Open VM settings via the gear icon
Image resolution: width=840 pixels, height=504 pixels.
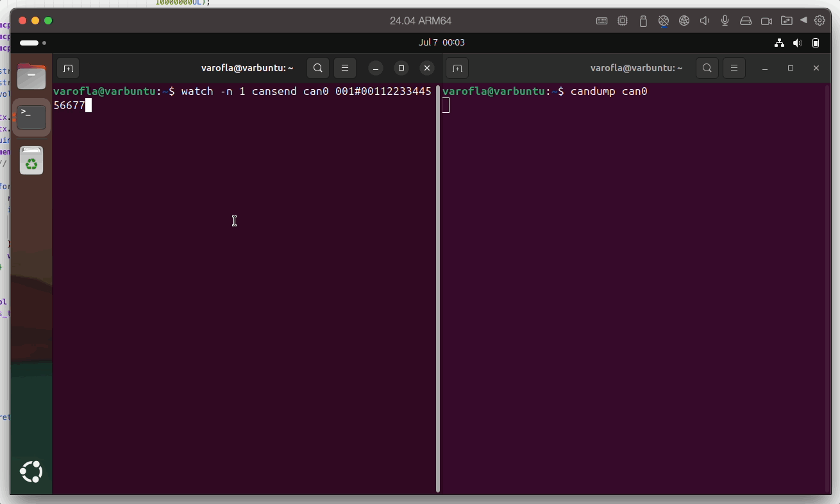coord(820,20)
